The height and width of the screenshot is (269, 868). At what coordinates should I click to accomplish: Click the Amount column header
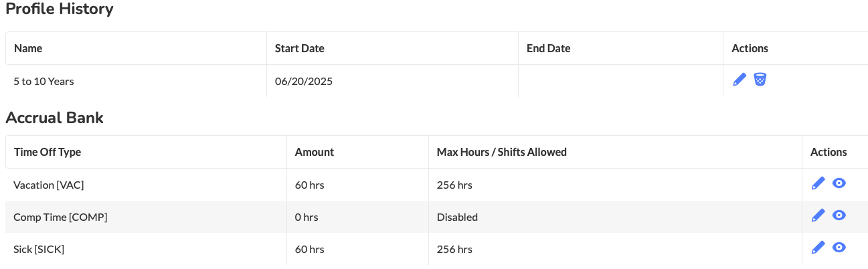[315, 152]
